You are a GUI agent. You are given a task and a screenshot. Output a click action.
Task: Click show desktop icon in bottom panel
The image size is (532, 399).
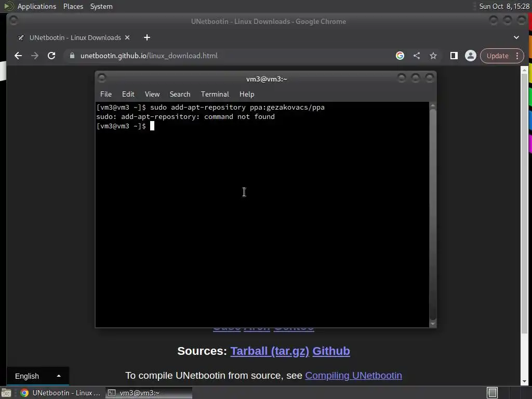pyautogui.click(x=6, y=393)
